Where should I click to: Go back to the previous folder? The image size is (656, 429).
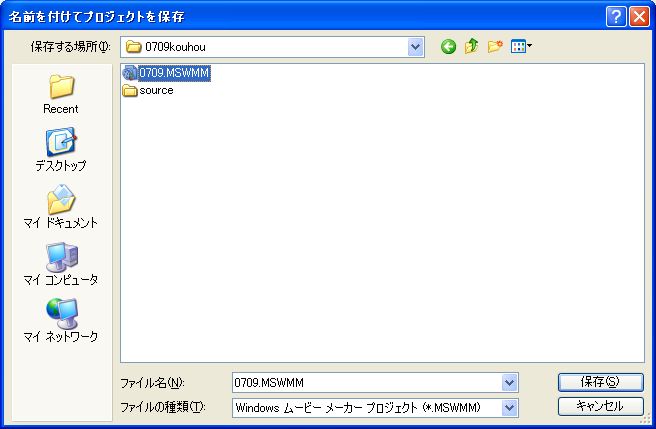(448, 46)
